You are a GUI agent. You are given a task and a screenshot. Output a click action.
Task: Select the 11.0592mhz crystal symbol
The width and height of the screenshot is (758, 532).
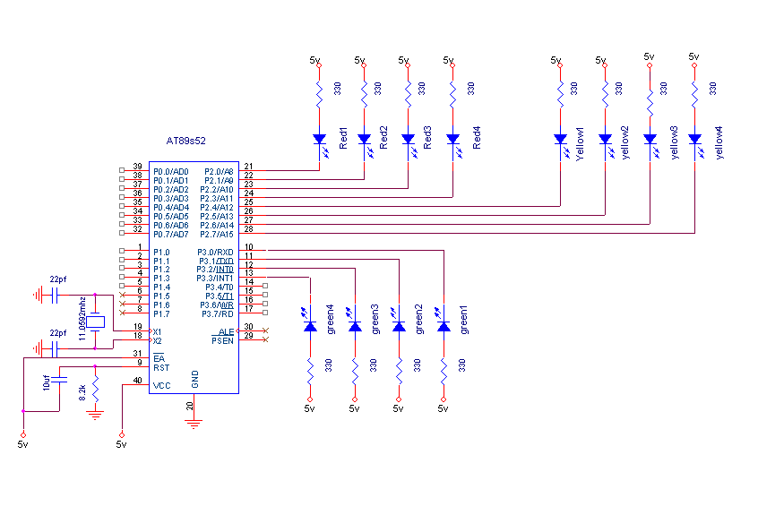[x=95, y=322]
